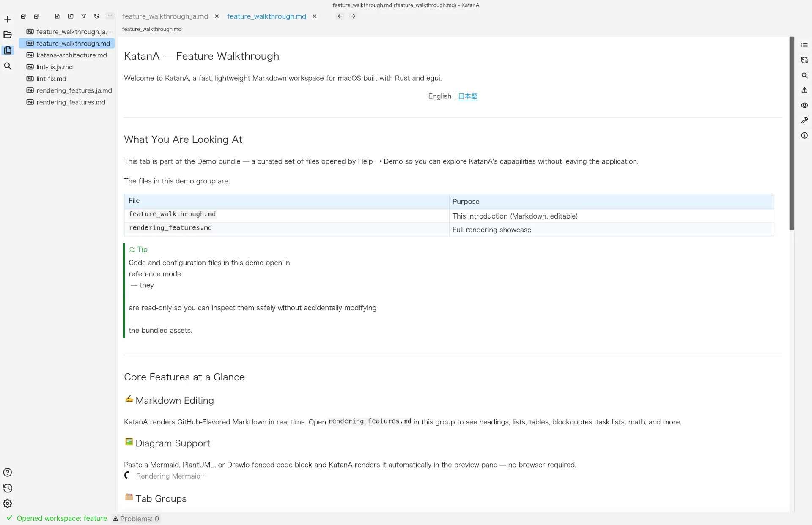Image resolution: width=812 pixels, height=525 pixels.
Task: Expand all items in the file tree
Action: 23,16
